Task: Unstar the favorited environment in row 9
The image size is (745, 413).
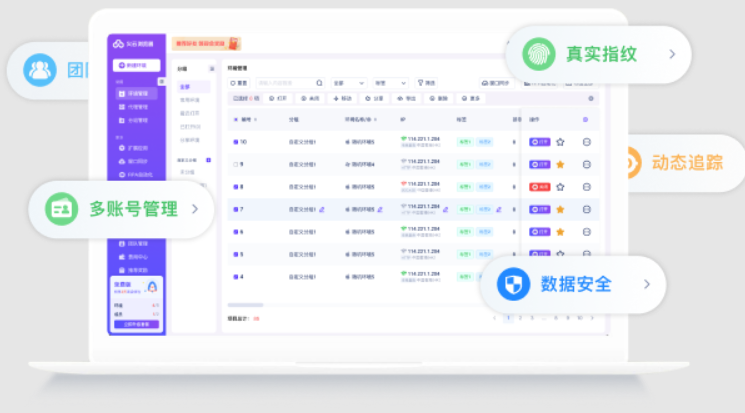Action: [x=560, y=164]
